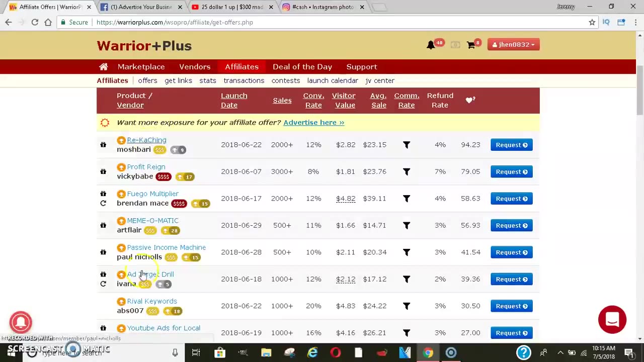644x362 pixels.
Task: Click the funnel icon in Fuego Multiplier row
Action: tap(407, 199)
